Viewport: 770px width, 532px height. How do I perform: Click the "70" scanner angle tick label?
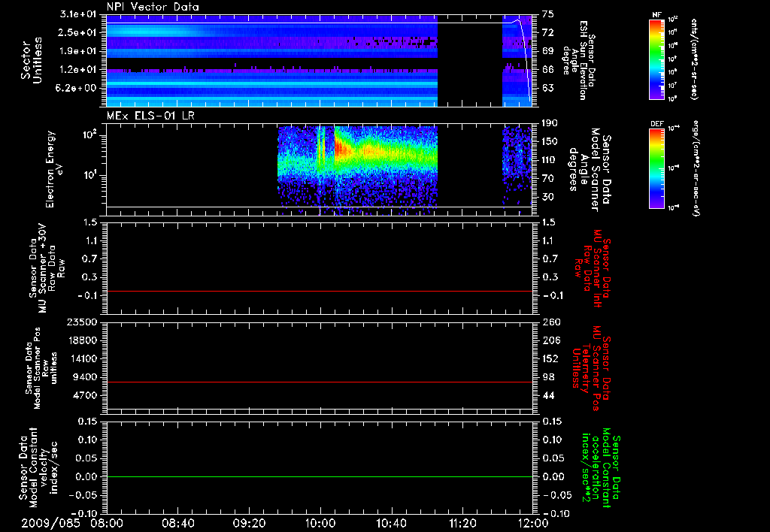coord(547,179)
